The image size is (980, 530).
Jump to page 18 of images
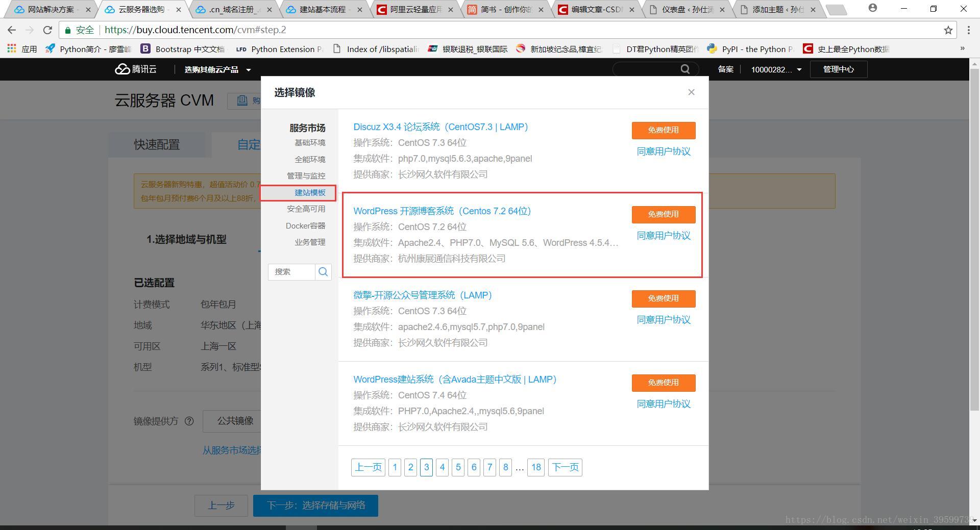536,467
